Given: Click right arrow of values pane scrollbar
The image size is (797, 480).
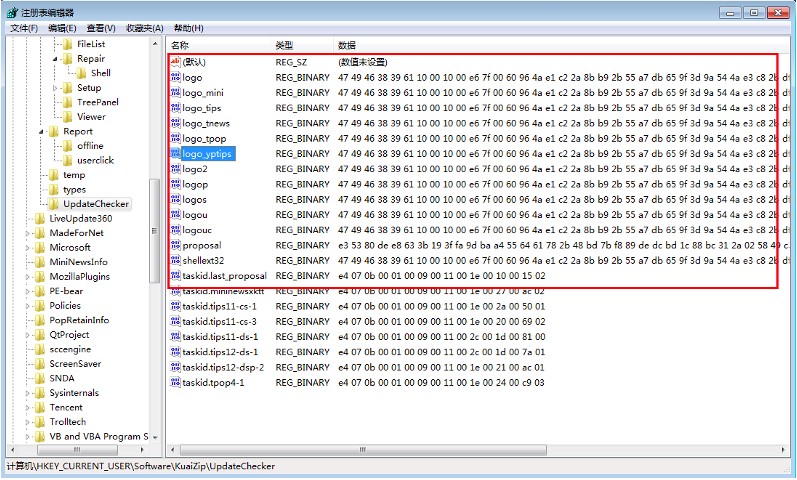Looking at the screenshot, I should 783,450.
